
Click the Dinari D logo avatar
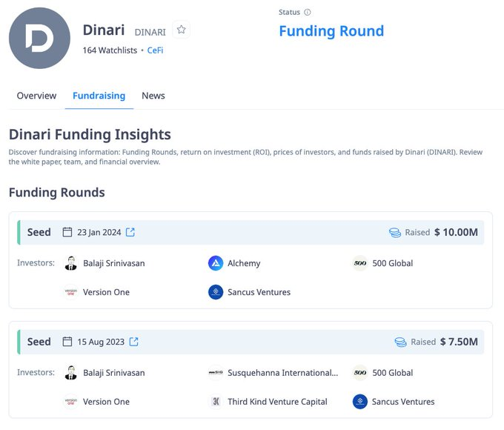coord(39,39)
